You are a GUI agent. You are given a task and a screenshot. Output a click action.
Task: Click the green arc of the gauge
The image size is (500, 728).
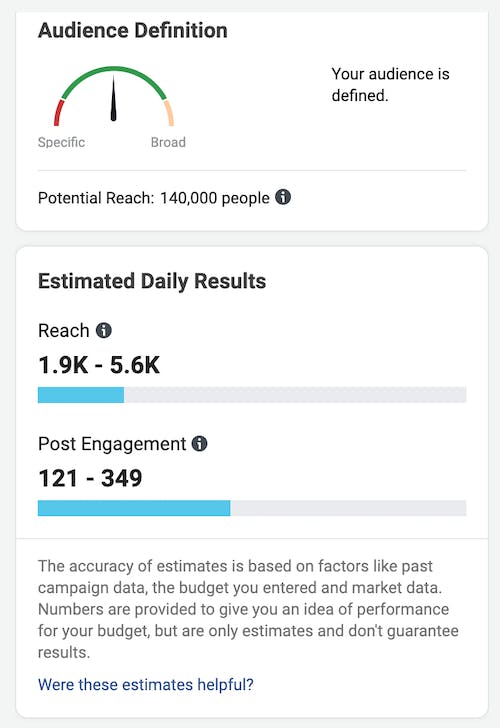point(113,71)
